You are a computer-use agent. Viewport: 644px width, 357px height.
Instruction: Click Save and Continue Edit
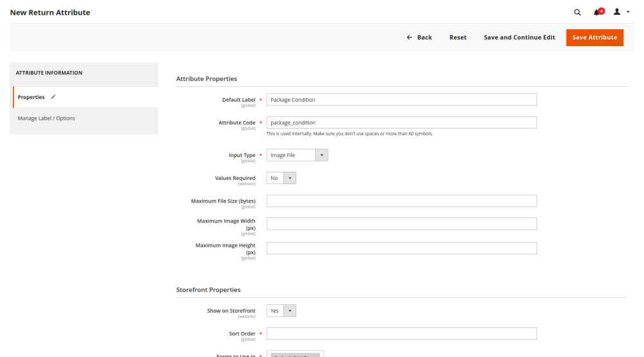519,37
